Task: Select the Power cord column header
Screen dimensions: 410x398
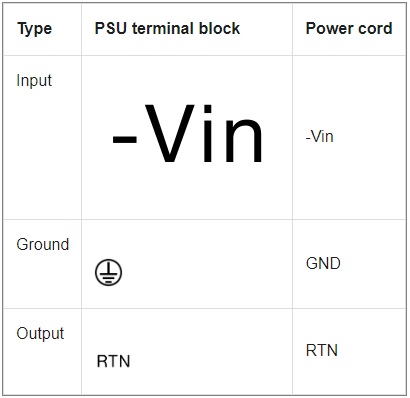Action: 349,29
